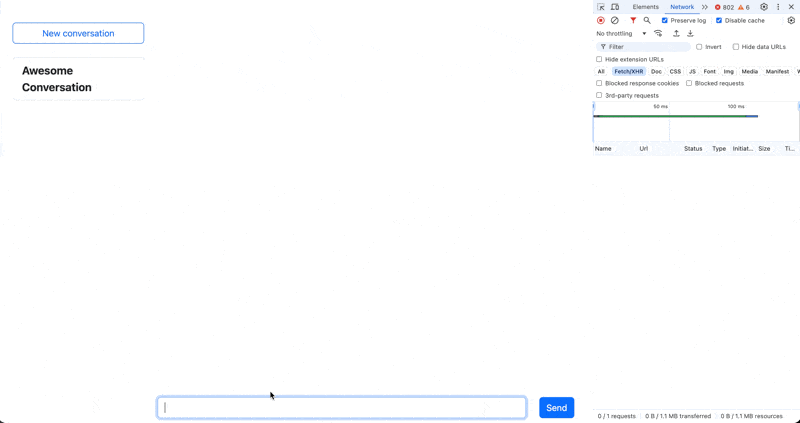Screen dimensions: 800x423
Task: Sort requests by Name column
Action: click(603, 148)
